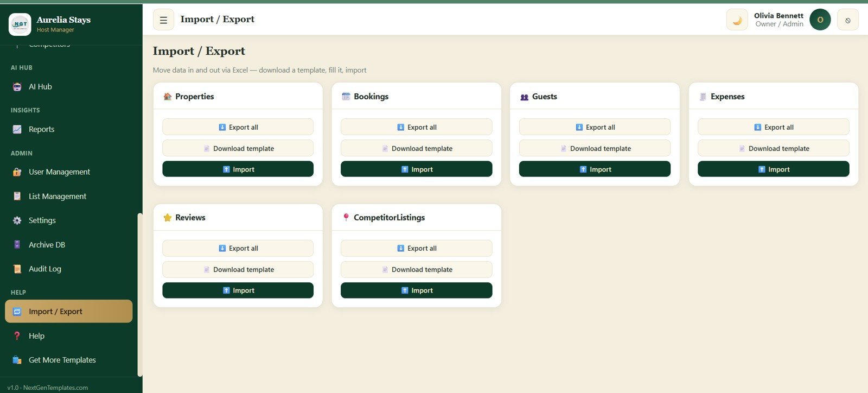Click the NextGenTemplates.com footer text
Viewport: 868px width, 393px height.
[55, 388]
